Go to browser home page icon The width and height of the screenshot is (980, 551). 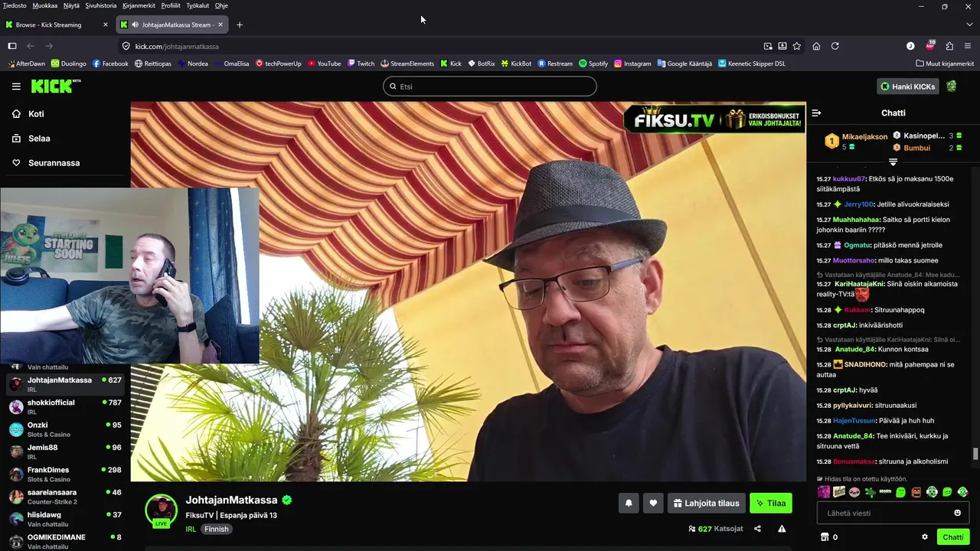coord(816,46)
